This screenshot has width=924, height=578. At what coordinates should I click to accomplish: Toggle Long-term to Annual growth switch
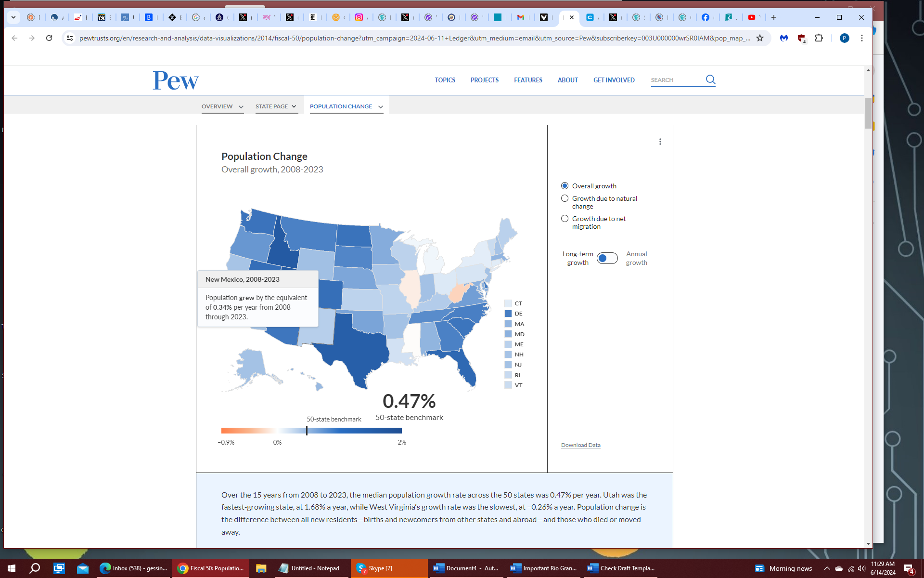click(607, 258)
